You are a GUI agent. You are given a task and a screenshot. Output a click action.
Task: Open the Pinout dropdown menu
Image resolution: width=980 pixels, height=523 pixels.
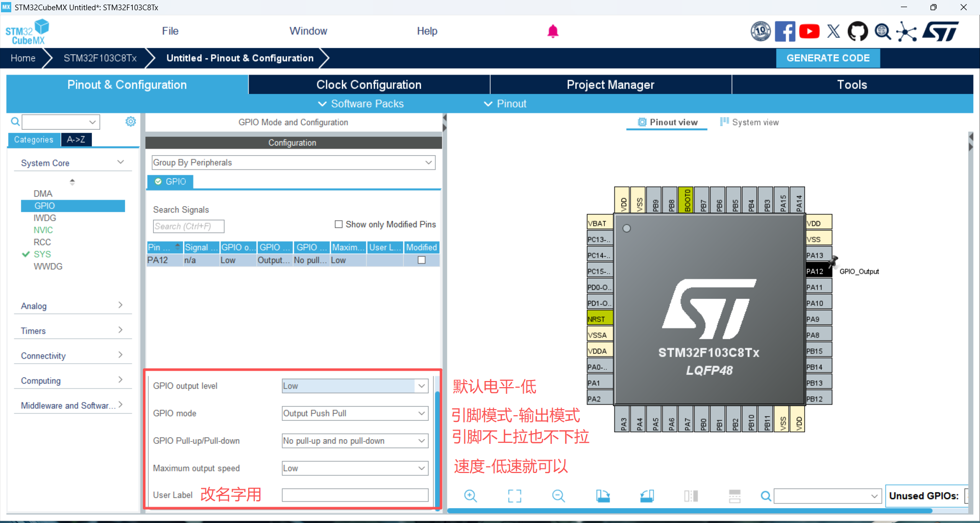point(505,104)
